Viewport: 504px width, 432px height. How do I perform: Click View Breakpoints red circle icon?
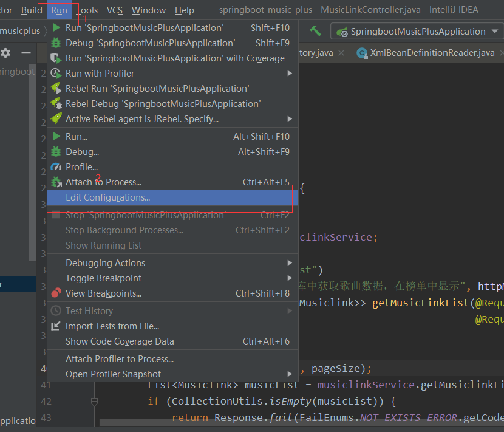[x=56, y=293]
